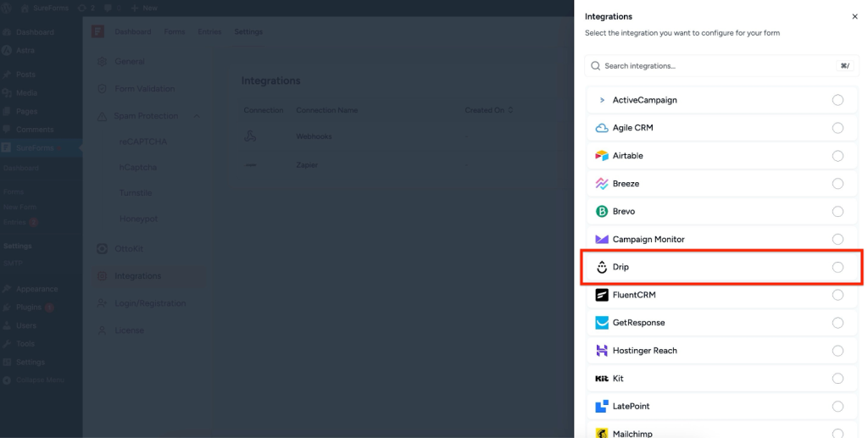868x438 pixels.
Task: Close the Integrations side panel
Action: tap(854, 16)
